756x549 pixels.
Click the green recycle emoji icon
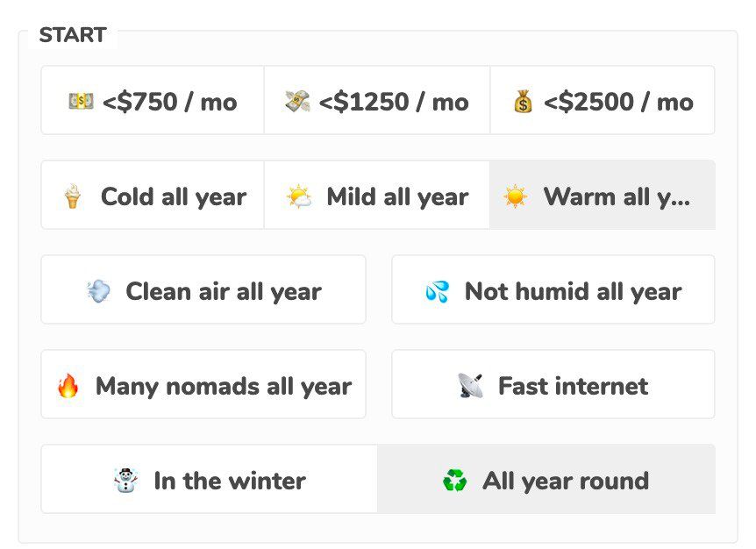tap(454, 481)
